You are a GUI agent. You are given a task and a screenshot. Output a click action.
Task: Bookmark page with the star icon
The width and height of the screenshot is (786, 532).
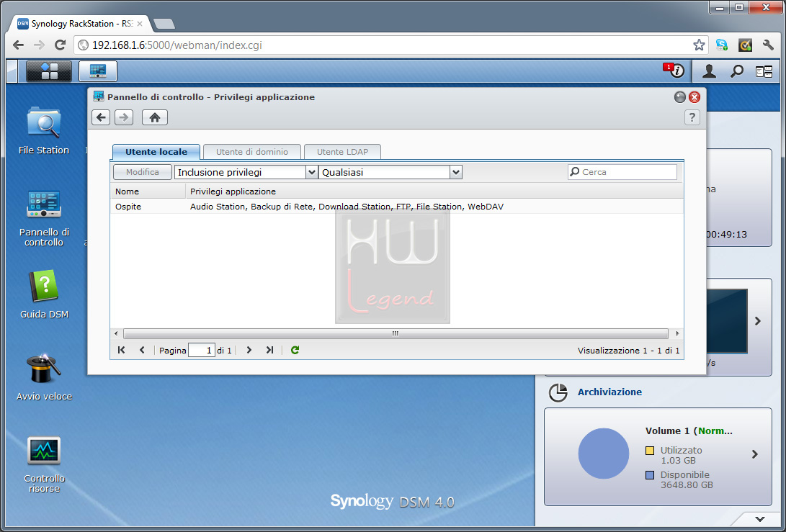pos(699,45)
